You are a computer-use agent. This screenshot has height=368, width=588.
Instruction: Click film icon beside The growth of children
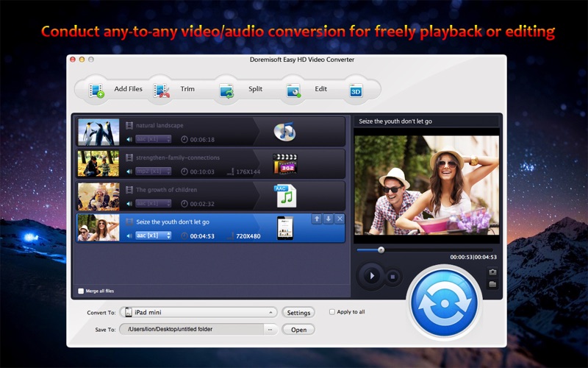129,190
